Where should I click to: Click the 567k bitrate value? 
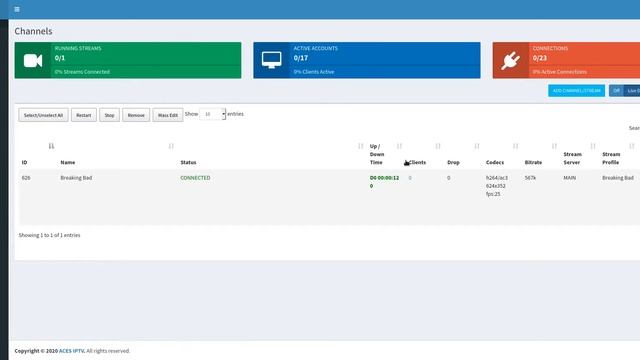530,178
